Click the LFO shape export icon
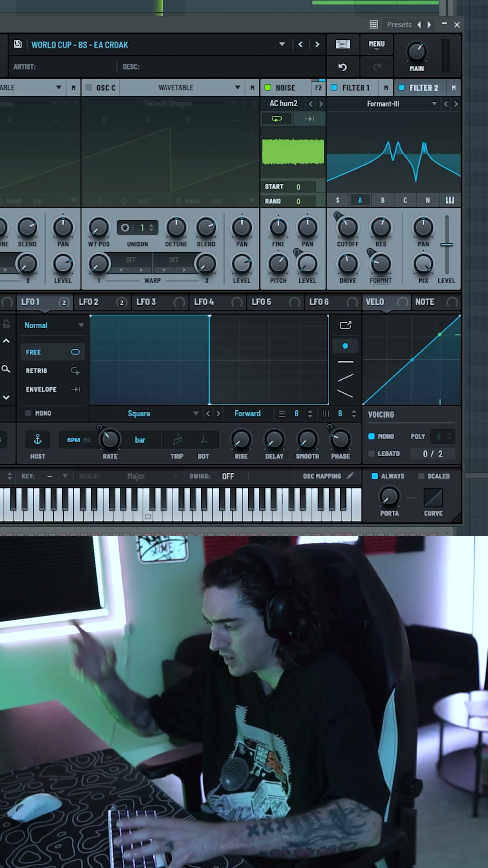 [x=346, y=325]
